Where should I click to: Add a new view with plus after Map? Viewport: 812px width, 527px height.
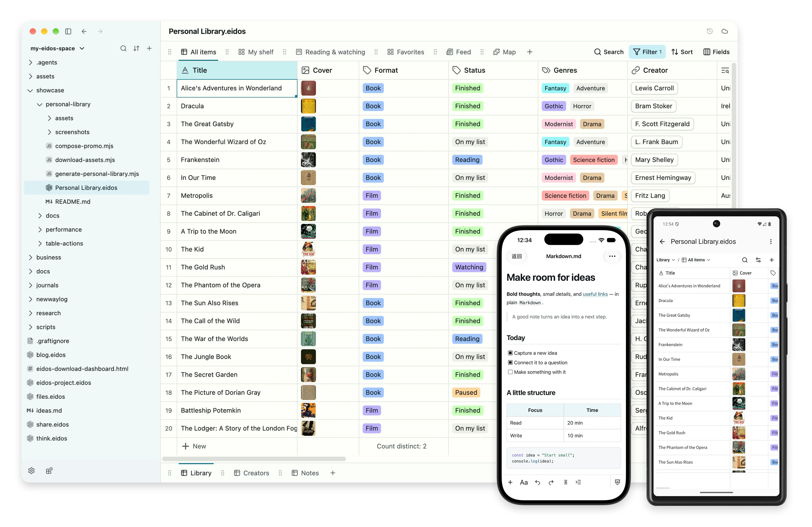tap(529, 52)
